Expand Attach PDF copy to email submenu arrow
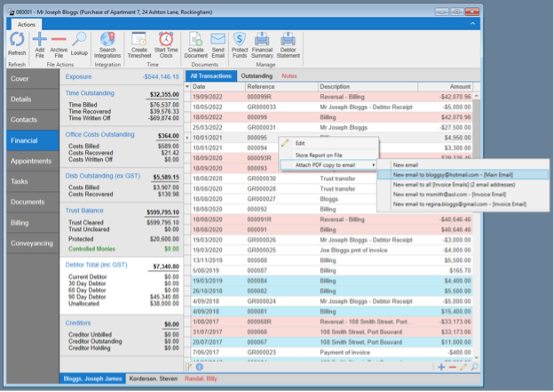The image size is (554, 392). click(x=373, y=165)
